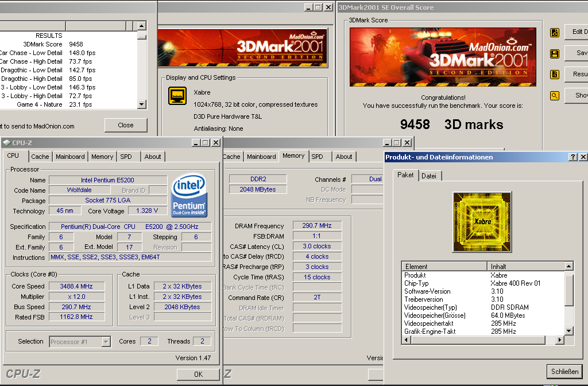This screenshot has height=386, width=588.
Task: Open the Memory tab in left CPU-Z window
Action: pos(102,157)
